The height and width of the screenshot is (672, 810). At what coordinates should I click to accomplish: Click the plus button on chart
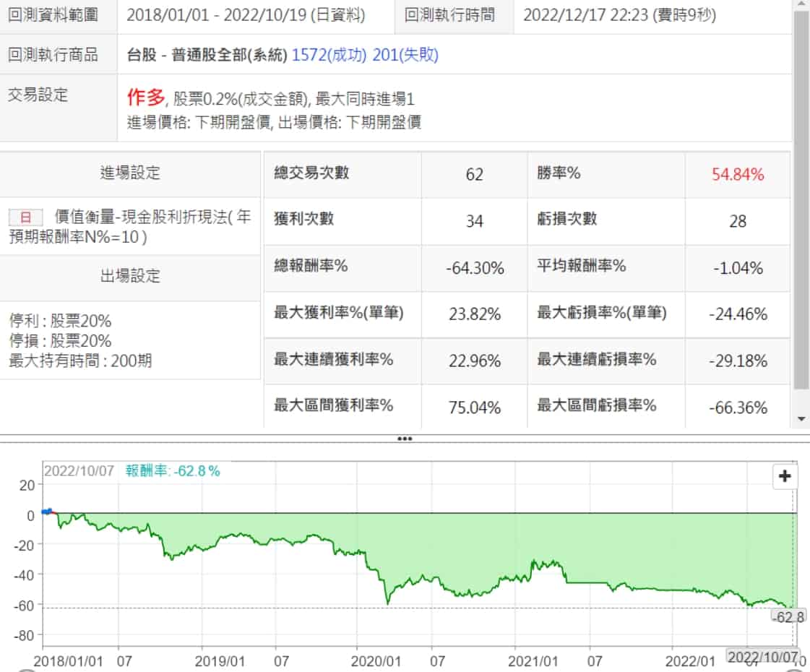point(785,476)
